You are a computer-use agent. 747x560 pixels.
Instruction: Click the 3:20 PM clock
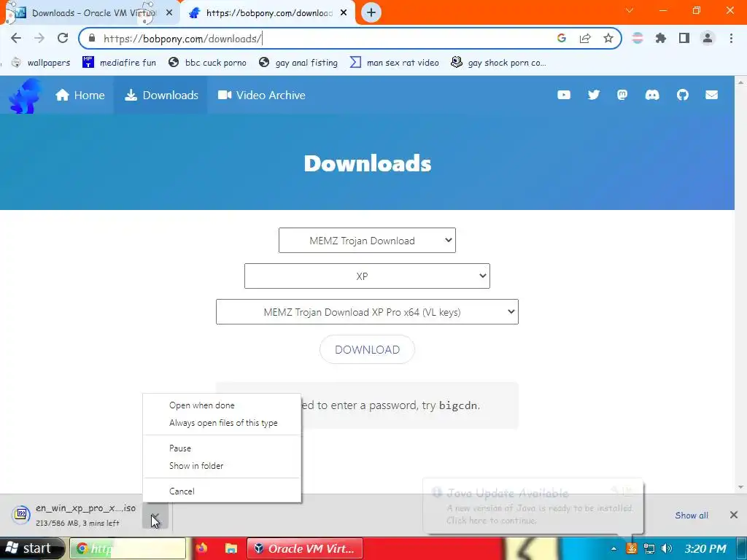pos(705,548)
